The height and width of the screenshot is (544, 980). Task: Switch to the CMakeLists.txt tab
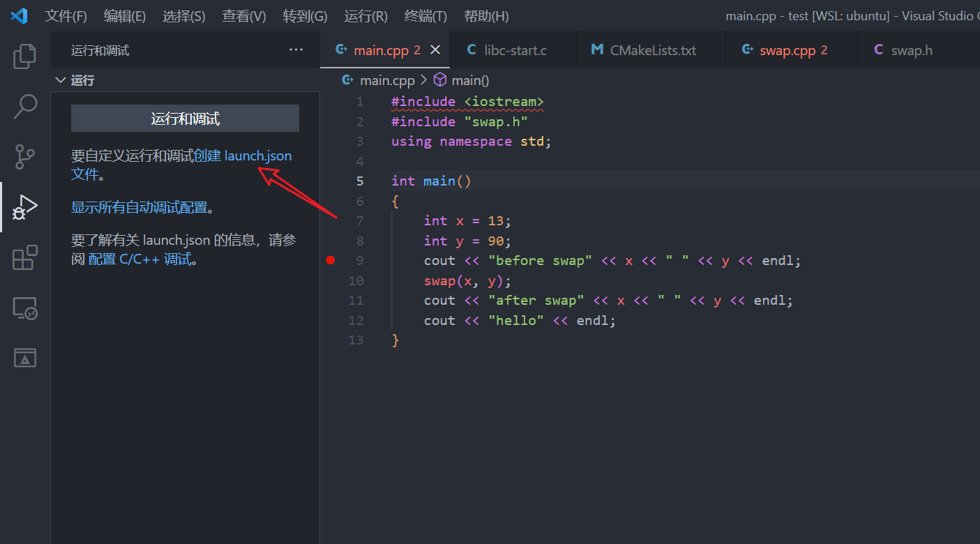point(649,50)
